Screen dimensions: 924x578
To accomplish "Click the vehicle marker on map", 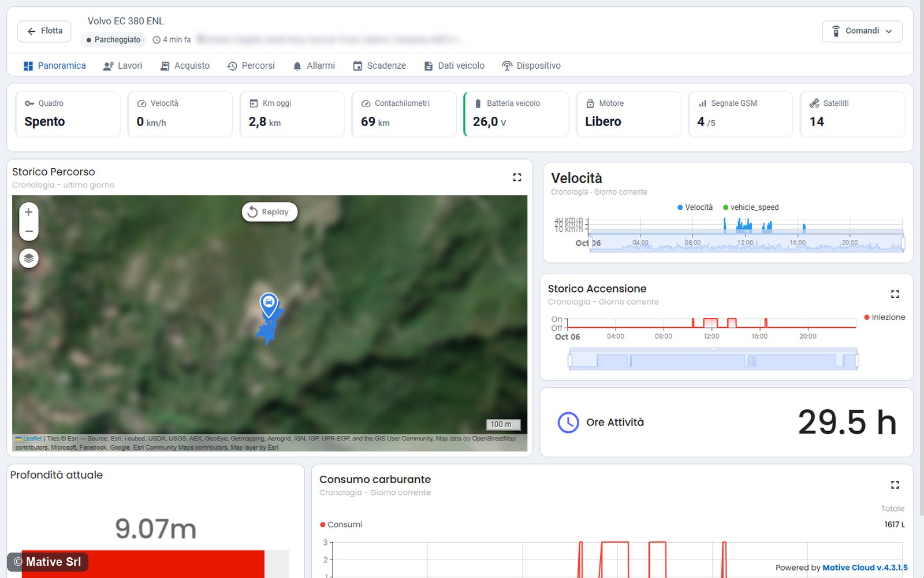I will pos(269,305).
